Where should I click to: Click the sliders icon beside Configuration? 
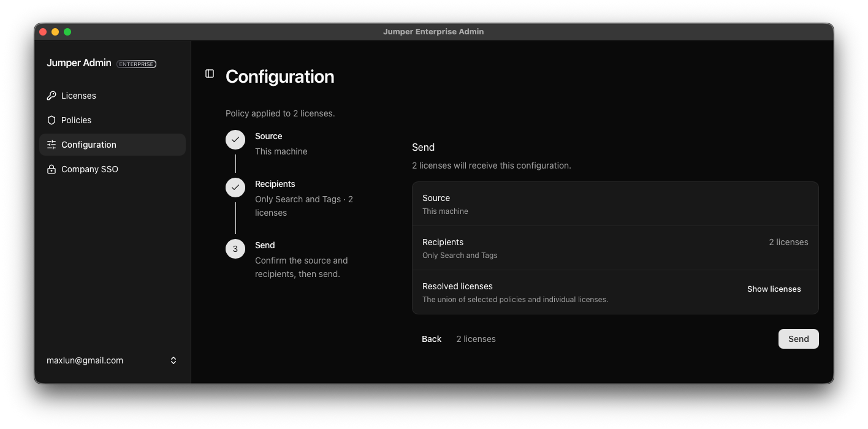pyautogui.click(x=51, y=145)
